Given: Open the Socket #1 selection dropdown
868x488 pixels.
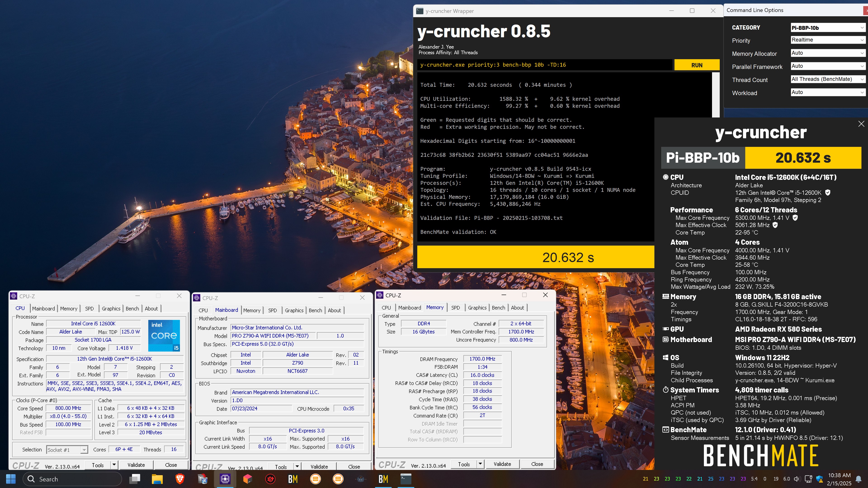Looking at the screenshot, I should (x=67, y=450).
